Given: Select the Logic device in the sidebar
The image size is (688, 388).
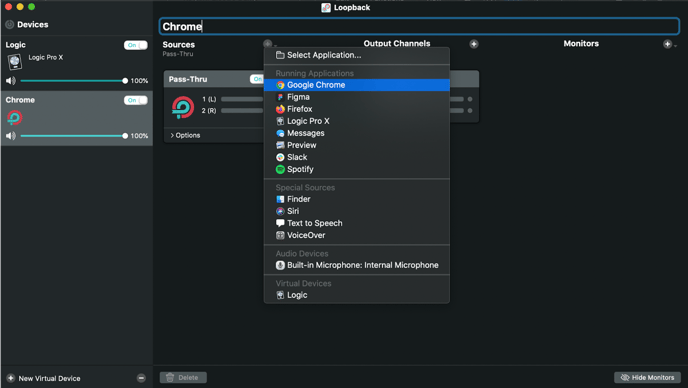Looking at the screenshot, I should [77, 63].
